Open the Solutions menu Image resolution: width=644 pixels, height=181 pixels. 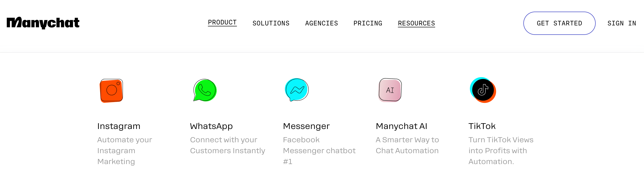271,23
